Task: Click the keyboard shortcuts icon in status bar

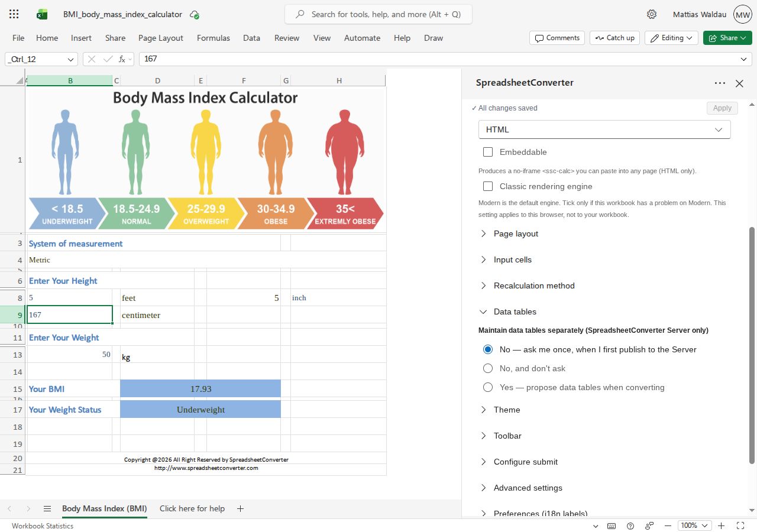Action: click(612, 525)
